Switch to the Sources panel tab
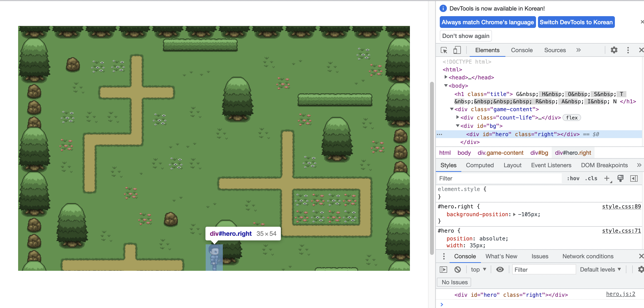 tap(555, 50)
